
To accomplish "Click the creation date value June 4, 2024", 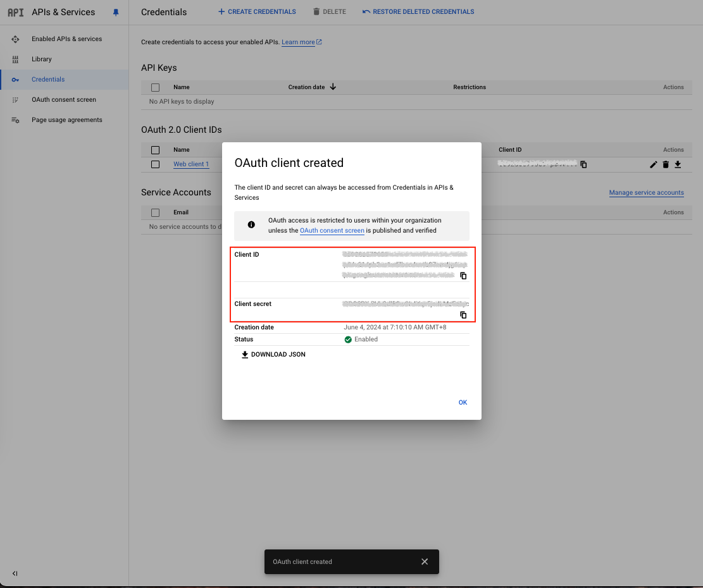I will (395, 328).
